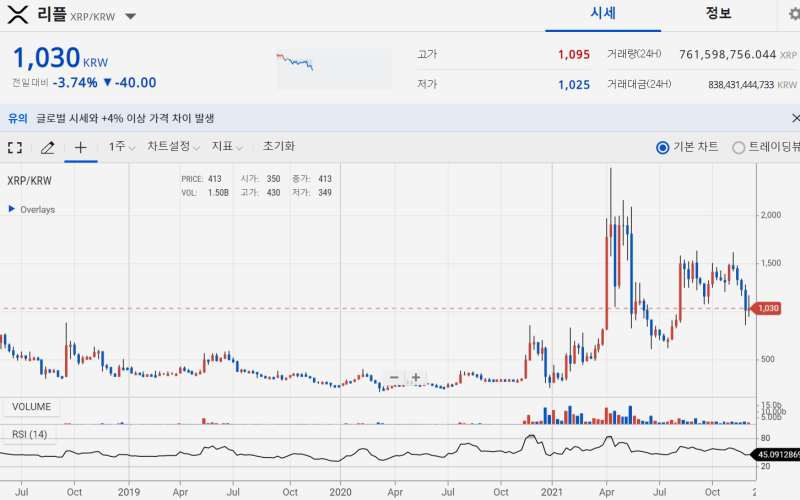Click the 1,030 KRW current price heading

coord(60,58)
